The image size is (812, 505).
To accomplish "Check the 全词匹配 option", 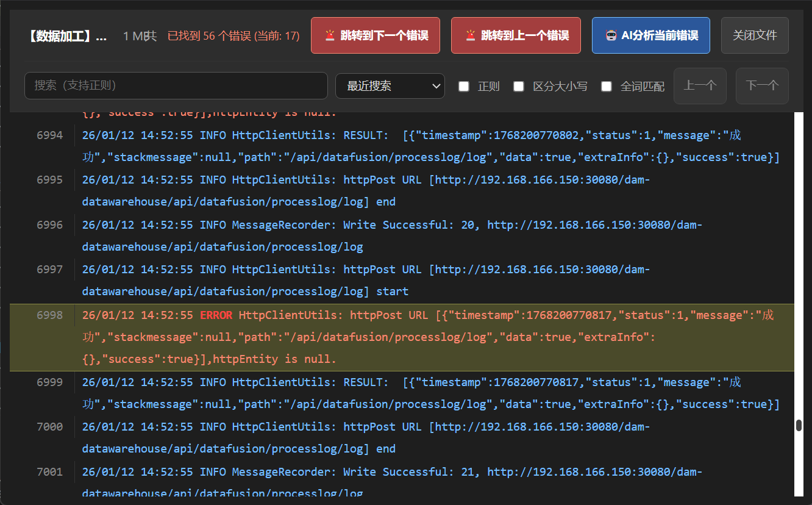I will (x=607, y=86).
